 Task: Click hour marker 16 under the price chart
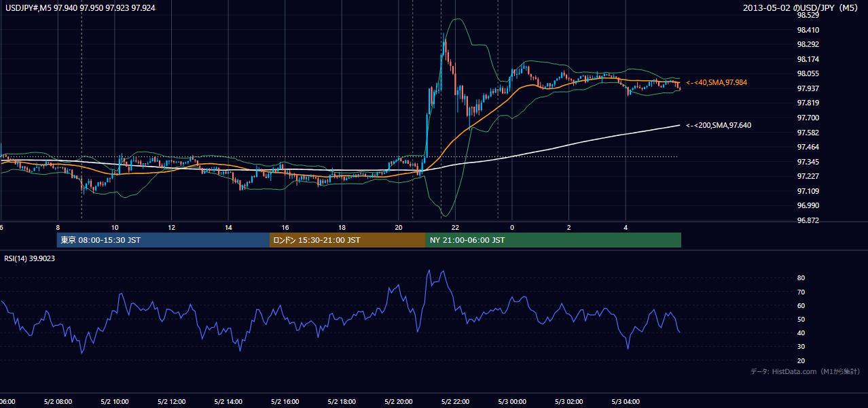(285, 228)
